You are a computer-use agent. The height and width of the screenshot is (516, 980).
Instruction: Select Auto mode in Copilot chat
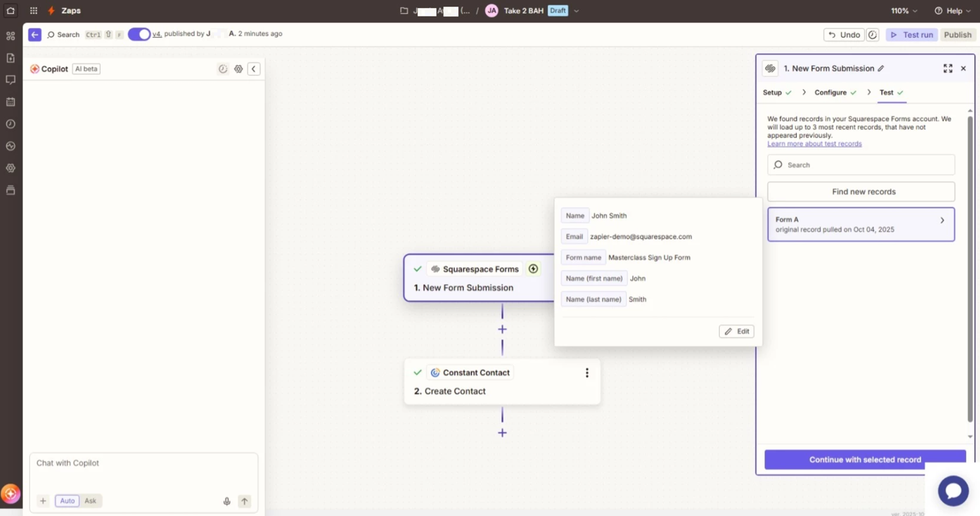(67, 501)
